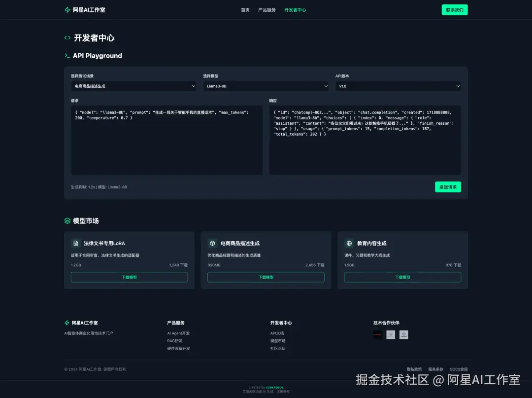The image size is (532, 398).
Task: Click the terminal icon next to API Playground
Action: tap(67, 56)
